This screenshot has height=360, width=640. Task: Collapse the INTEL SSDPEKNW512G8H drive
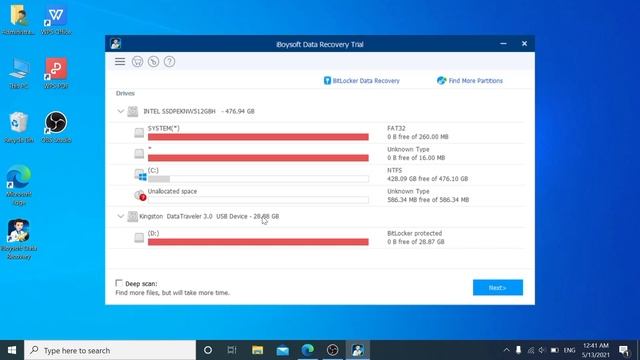tap(120, 111)
